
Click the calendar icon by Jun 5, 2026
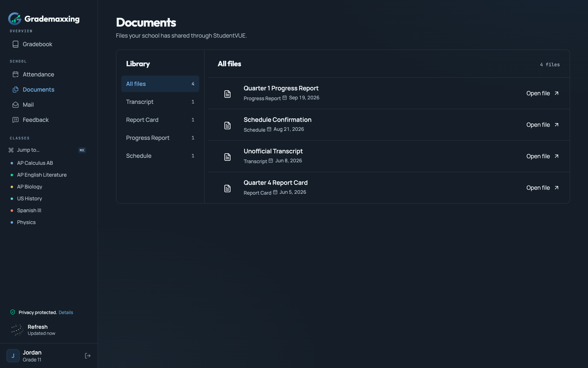(275, 192)
